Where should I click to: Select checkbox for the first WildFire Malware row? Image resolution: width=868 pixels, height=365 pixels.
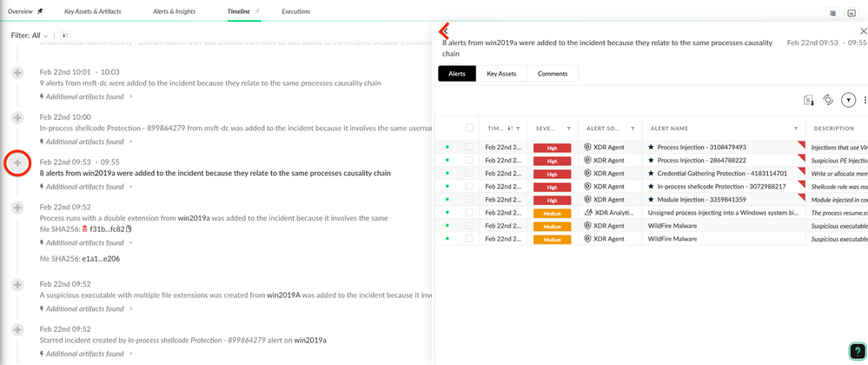[469, 226]
